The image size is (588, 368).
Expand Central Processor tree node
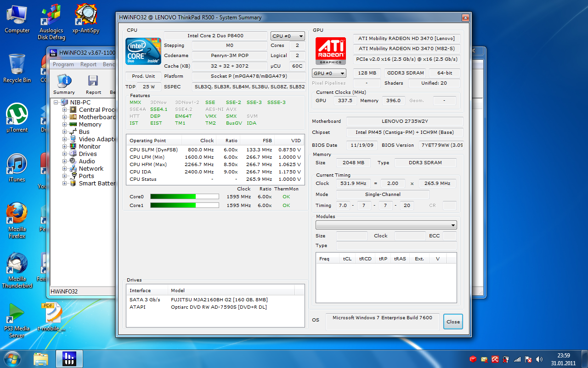click(65, 109)
